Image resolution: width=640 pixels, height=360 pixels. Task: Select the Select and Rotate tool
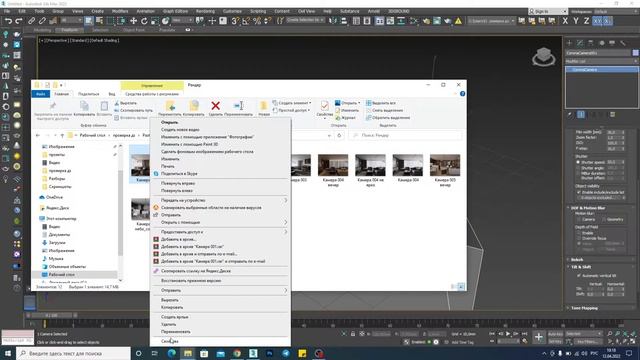point(144,21)
